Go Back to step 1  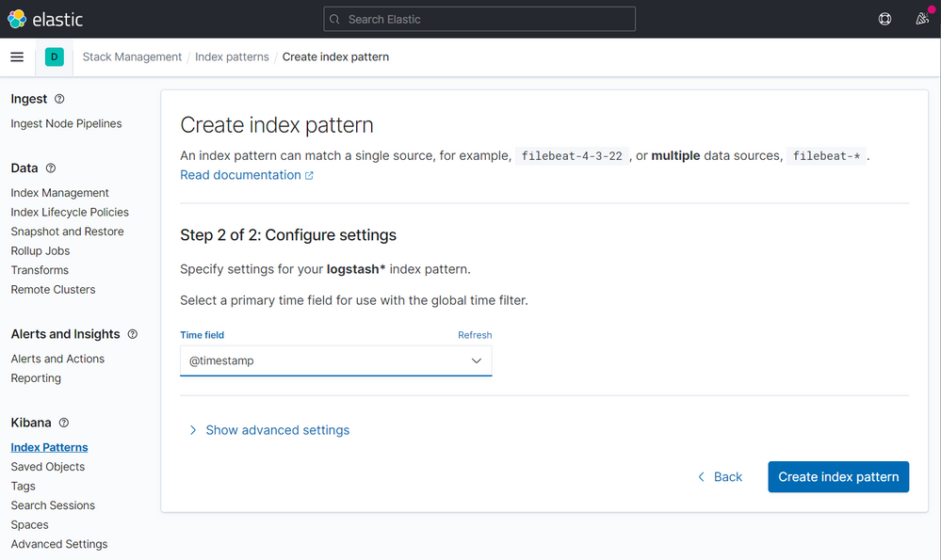tap(721, 476)
